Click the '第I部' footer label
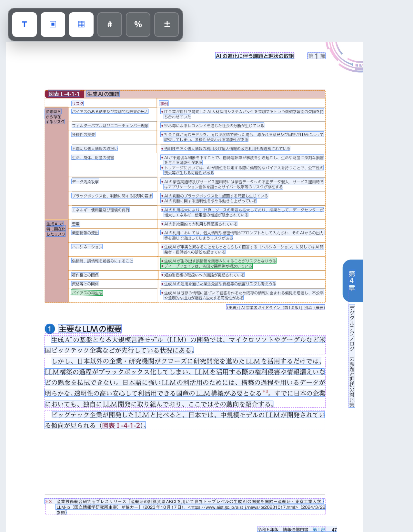413x532 pixels. 319,530
